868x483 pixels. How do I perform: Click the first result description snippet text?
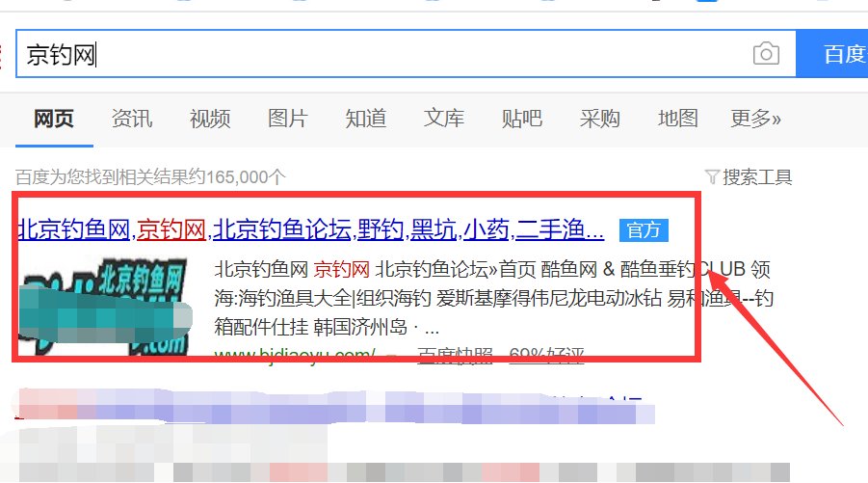coord(494,298)
